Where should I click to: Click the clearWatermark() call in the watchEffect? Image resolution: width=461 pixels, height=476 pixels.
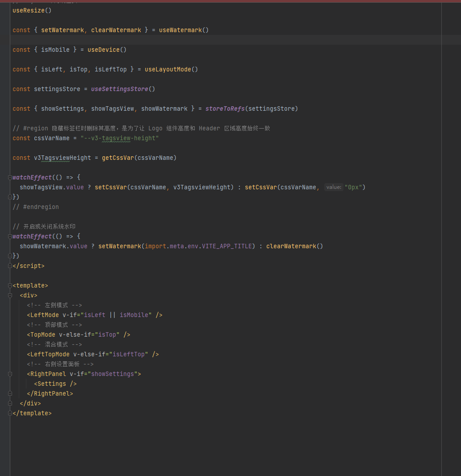pos(294,246)
